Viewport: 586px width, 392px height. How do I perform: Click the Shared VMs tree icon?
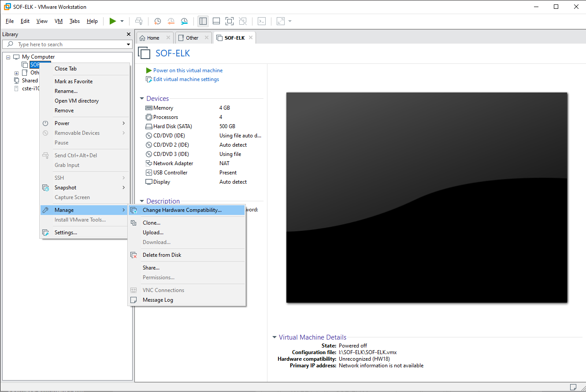17,81
